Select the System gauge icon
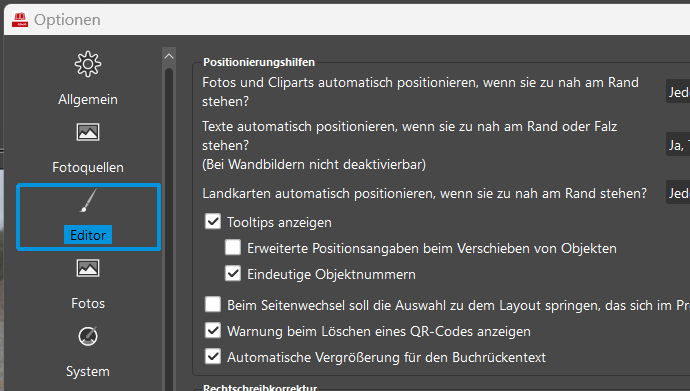 click(88, 336)
